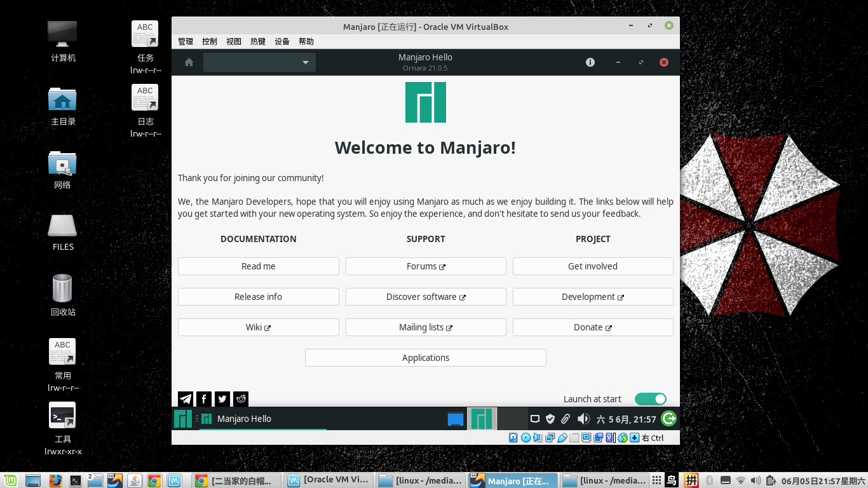Image resolution: width=868 pixels, height=488 pixels.
Task: Open the Linux Mint menu on host taskbar
Action: click(x=9, y=480)
